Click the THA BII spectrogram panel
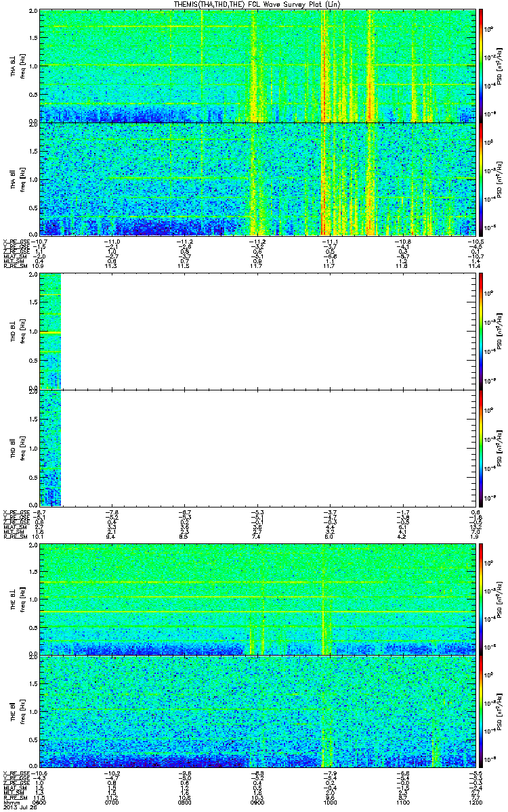Viewport: 508px width, 812px height. 257,179
